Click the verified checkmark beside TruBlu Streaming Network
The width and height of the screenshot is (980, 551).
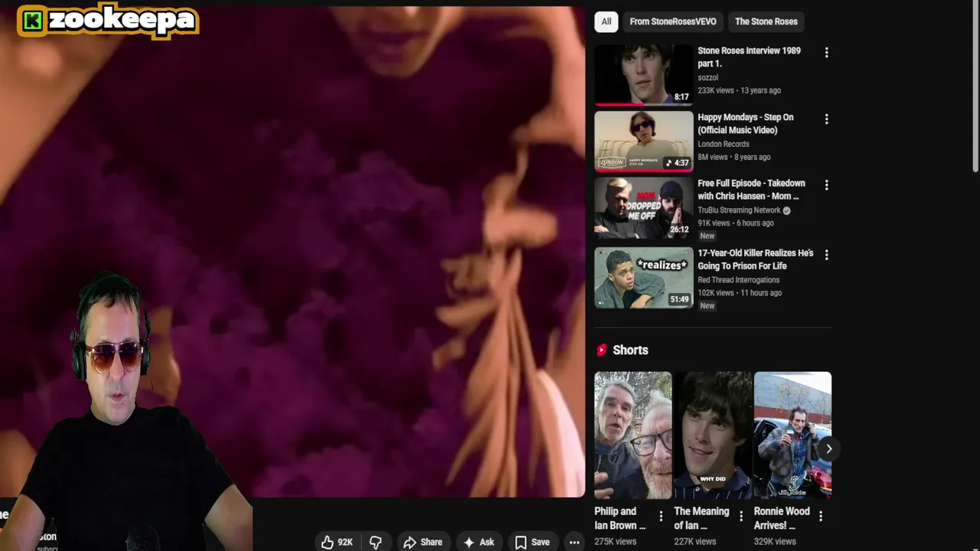click(x=787, y=210)
